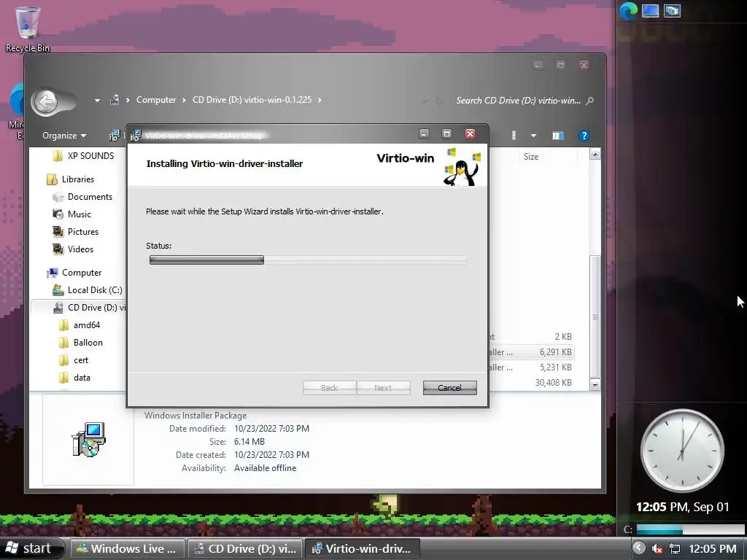Click the Local Disk (C:) drive icon
Screen dimensions: 747x560
[x=58, y=290]
